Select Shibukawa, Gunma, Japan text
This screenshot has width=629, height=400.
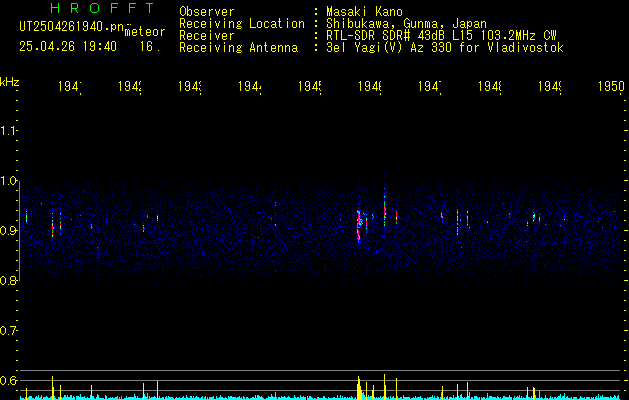click(406, 24)
